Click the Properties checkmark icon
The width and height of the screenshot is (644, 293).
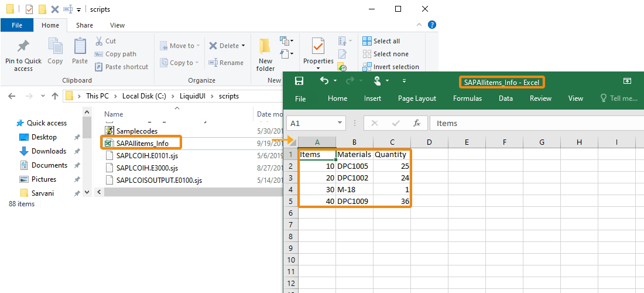318,46
